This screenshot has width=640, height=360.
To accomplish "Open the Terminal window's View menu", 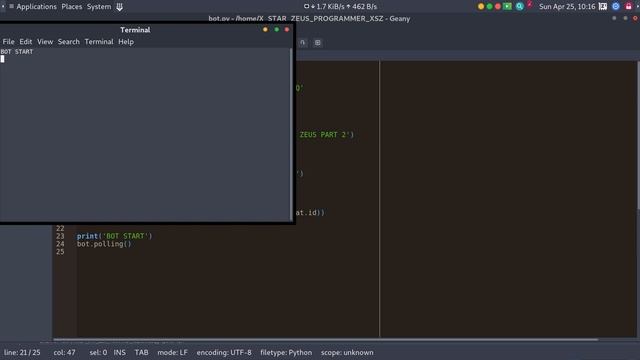I will (45, 42).
